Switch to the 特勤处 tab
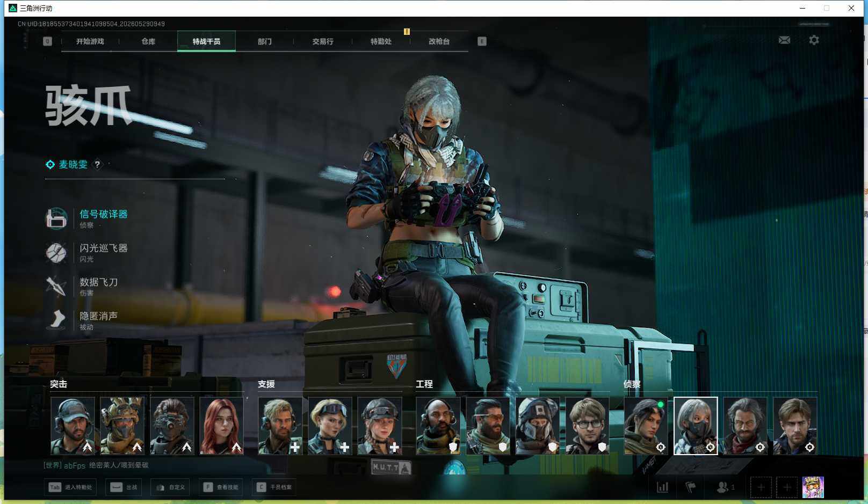The height and width of the screenshot is (504, 868). tap(381, 41)
